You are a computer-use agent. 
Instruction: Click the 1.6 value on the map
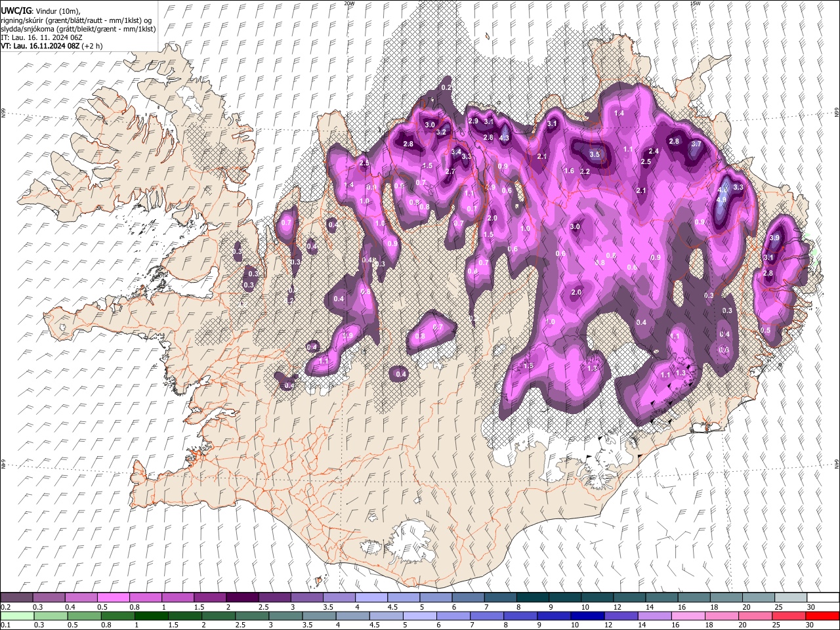(x=569, y=171)
